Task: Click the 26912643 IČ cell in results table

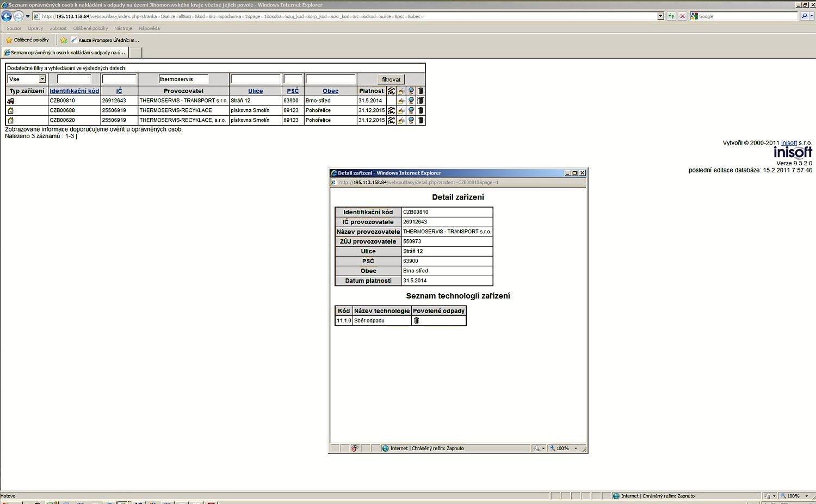Action: [x=119, y=101]
